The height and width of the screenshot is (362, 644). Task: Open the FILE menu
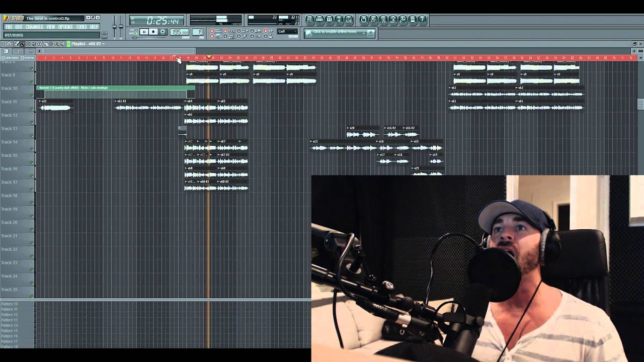pyautogui.click(x=9, y=27)
